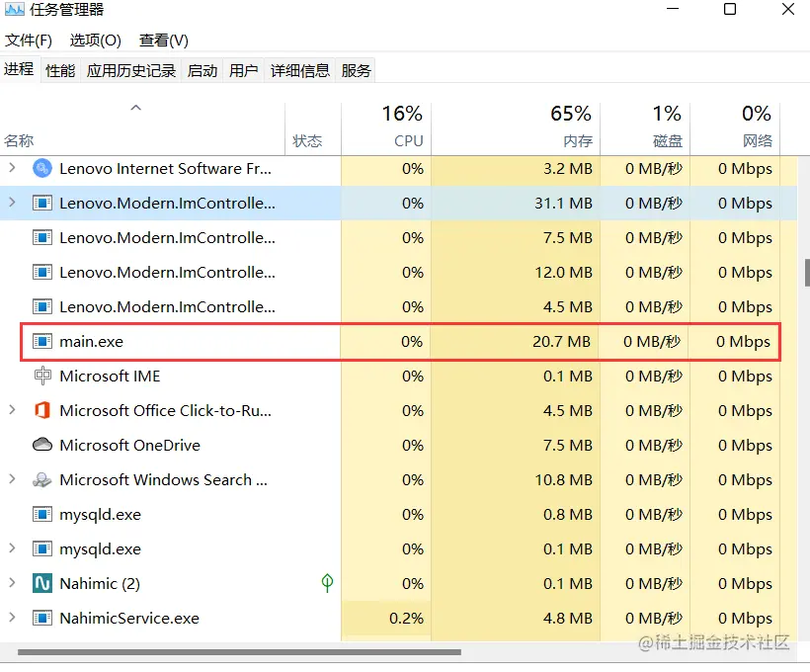Select the NahimicService.exe process name
The width and height of the screenshot is (810, 672).
[129, 619]
